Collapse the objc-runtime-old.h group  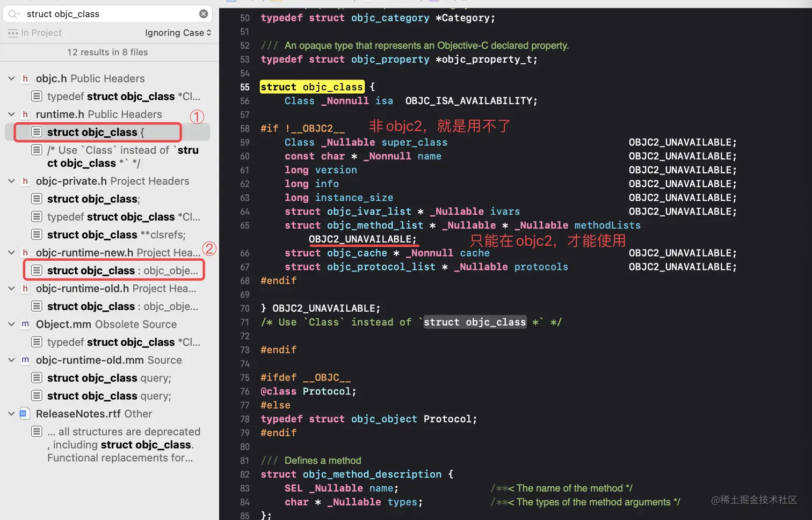click(x=11, y=288)
